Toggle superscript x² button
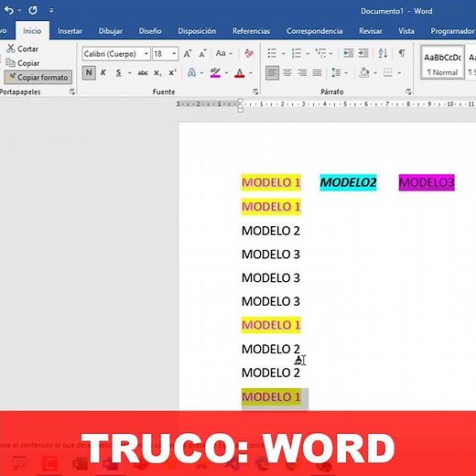The width and height of the screenshot is (476, 476). click(172, 72)
